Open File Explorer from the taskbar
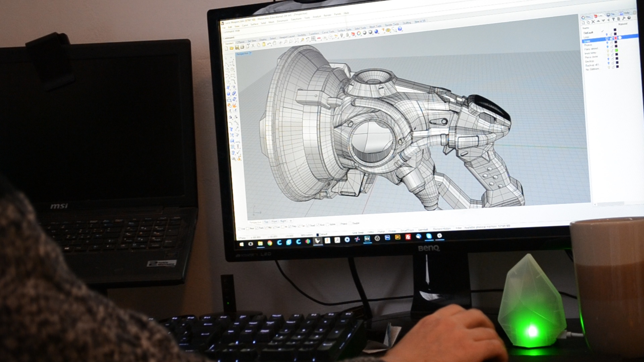 tap(260, 243)
